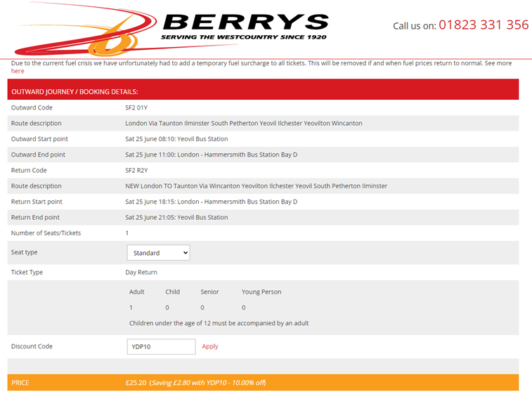The image size is (532, 399).
Task: Click the Adult count value '1'
Action: click(x=131, y=308)
